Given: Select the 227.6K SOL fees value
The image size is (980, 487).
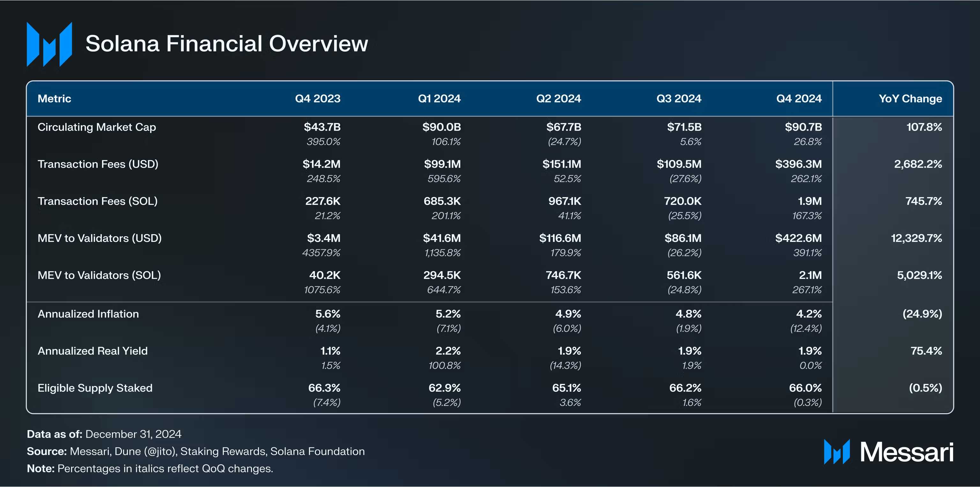Looking at the screenshot, I should 323,201.
